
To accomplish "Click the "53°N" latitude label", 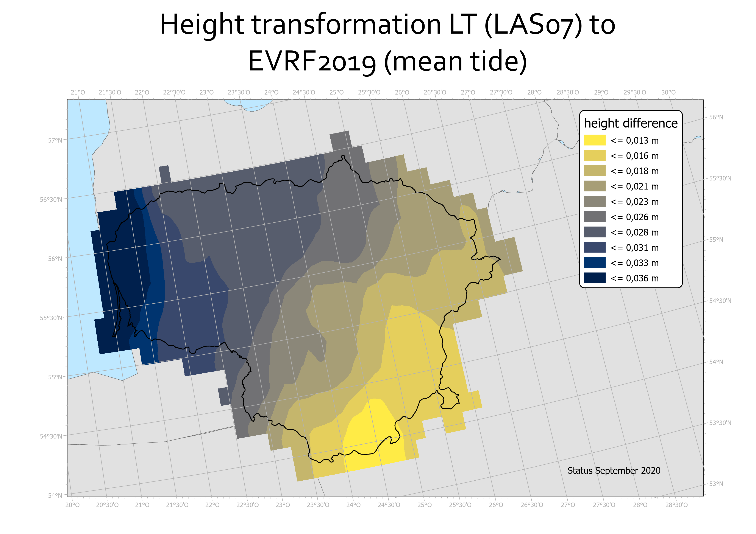I will click(716, 484).
